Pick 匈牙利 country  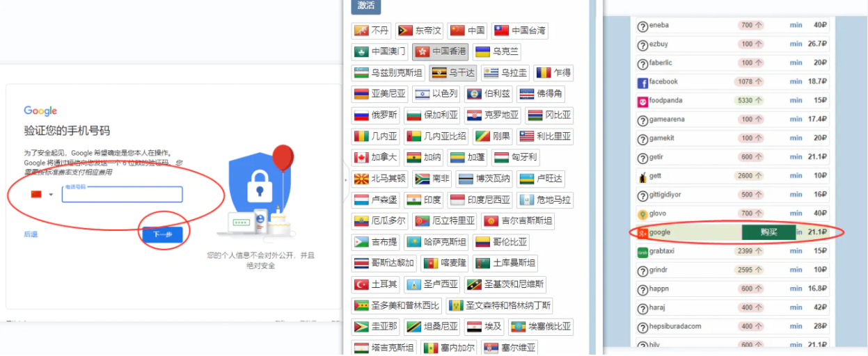[x=516, y=157]
